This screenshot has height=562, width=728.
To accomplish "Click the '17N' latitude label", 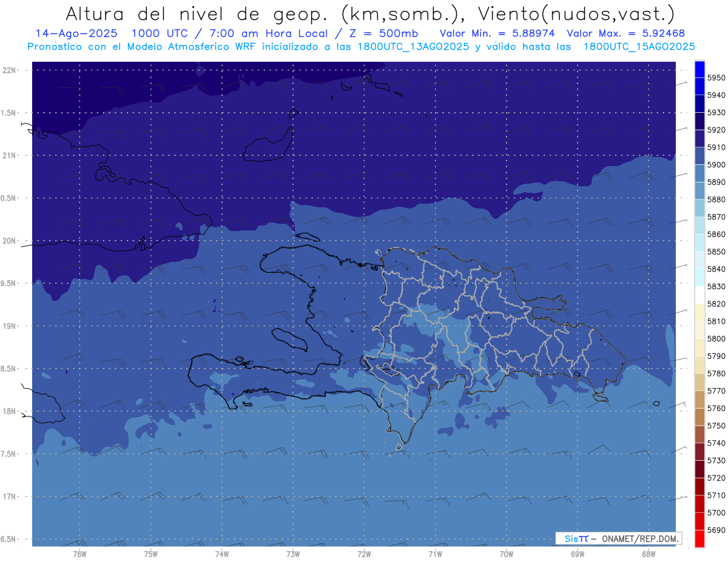I will [x=9, y=497].
